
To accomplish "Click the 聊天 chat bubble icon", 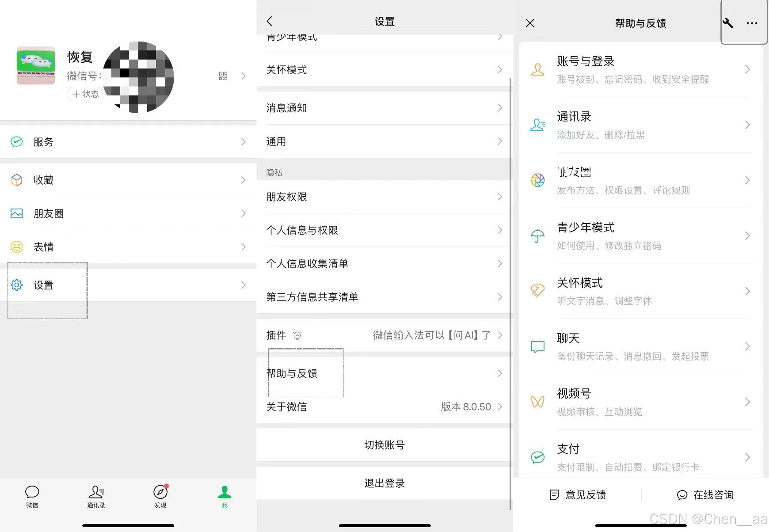I will point(537,346).
